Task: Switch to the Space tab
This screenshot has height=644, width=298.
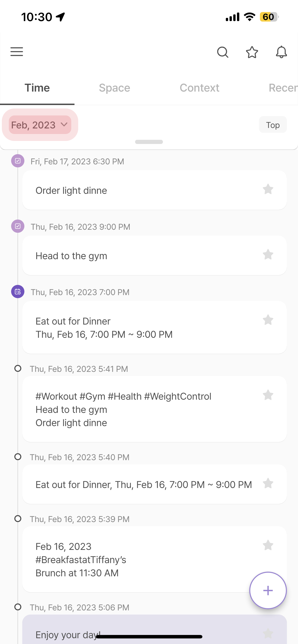Action: [114, 88]
